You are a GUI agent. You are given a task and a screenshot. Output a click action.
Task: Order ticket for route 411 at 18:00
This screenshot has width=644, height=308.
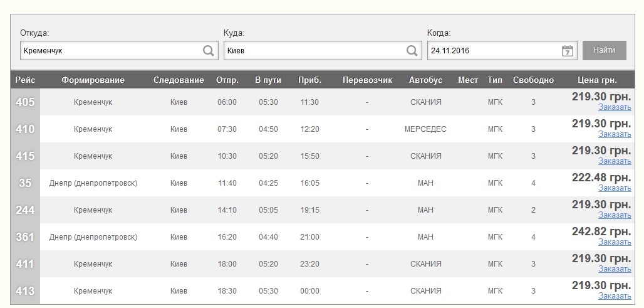615,269
